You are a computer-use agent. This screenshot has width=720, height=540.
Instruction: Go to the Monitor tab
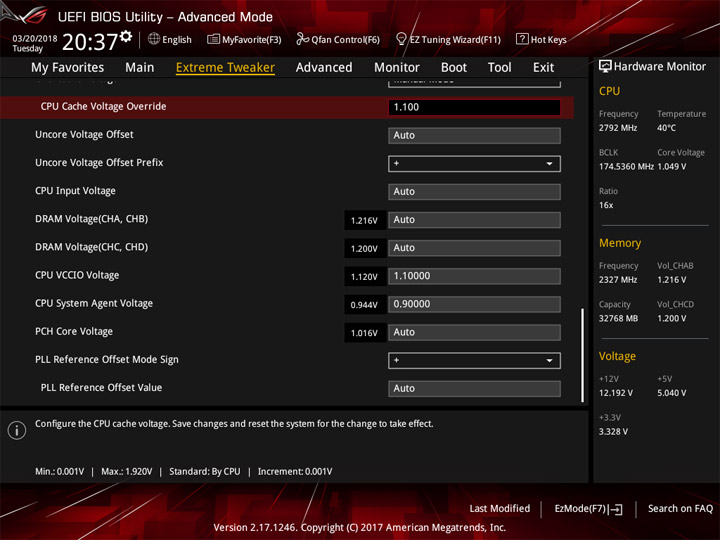pyautogui.click(x=397, y=68)
